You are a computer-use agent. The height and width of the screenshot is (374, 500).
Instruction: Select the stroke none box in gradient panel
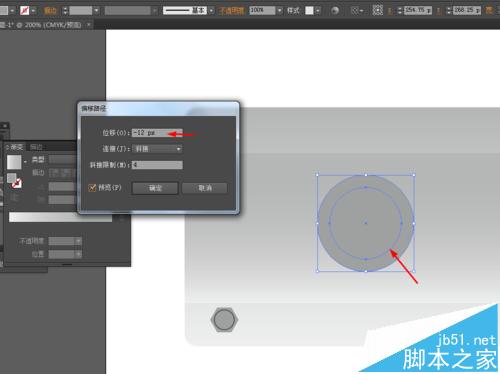click(17, 183)
